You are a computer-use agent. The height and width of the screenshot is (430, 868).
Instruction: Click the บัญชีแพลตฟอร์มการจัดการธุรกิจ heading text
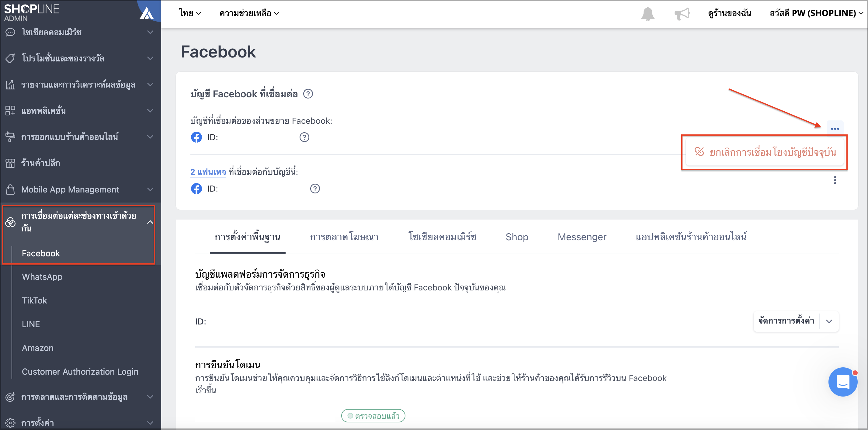click(260, 274)
